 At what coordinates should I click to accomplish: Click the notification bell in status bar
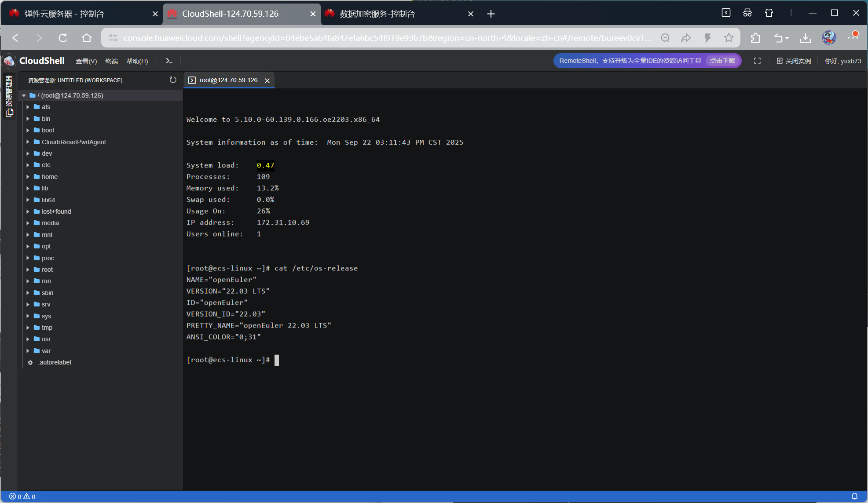pyautogui.click(x=854, y=496)
